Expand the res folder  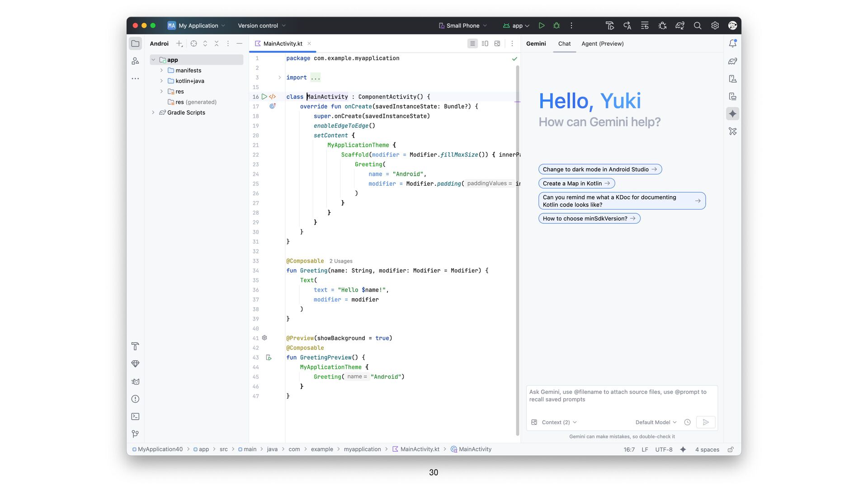tap(161, 91)
